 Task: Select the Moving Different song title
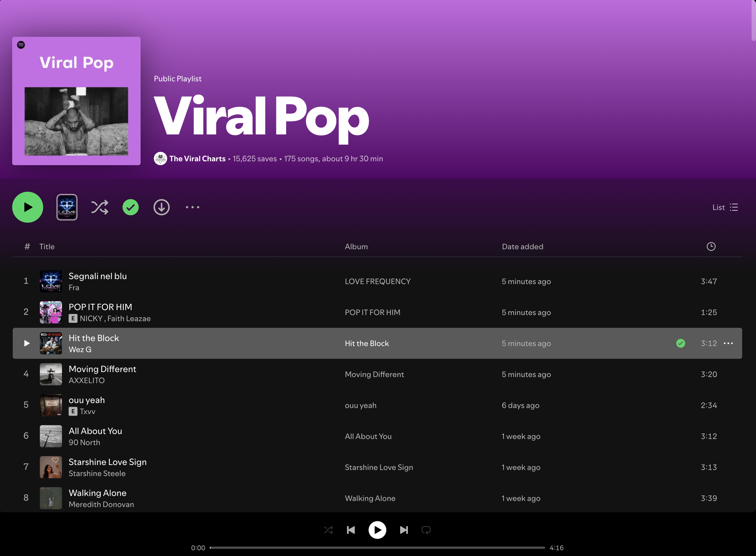click(102, 369)
